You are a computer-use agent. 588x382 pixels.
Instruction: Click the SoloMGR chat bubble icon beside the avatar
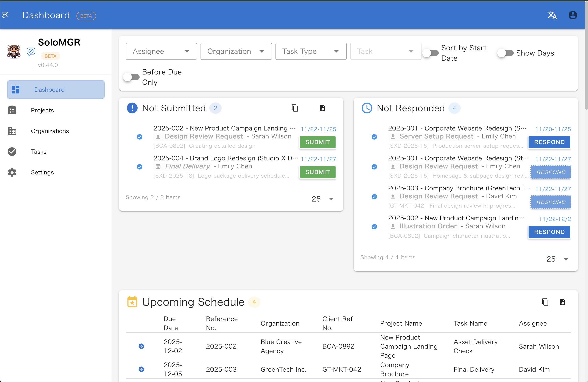point(31,51)
